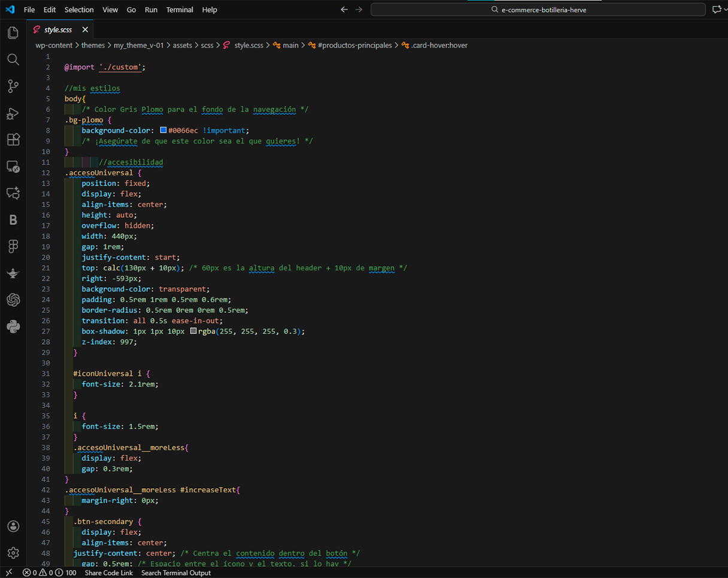The width and height of the screenshot is (728, 578).
Task: Open the Manage settings gear
Action: (x=13, y=553)
